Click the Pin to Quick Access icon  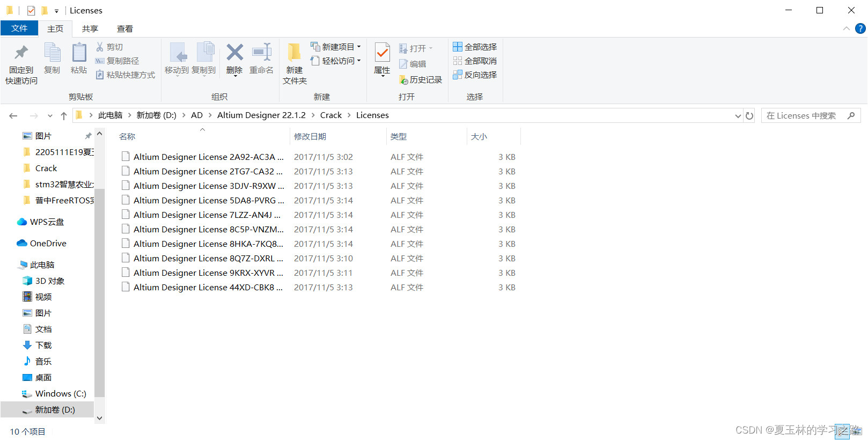[21, 52]
